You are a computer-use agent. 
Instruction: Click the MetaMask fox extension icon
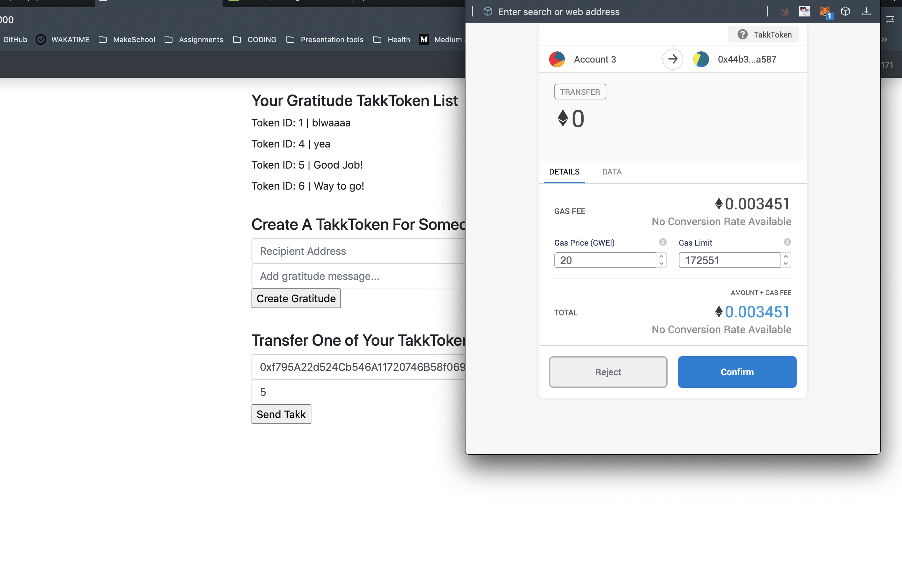825,12
